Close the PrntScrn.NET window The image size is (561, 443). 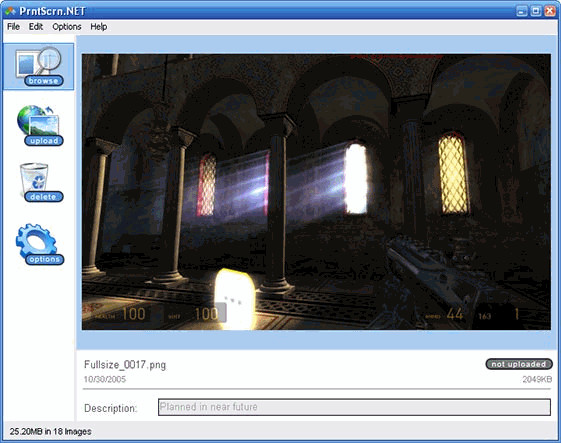550,11
